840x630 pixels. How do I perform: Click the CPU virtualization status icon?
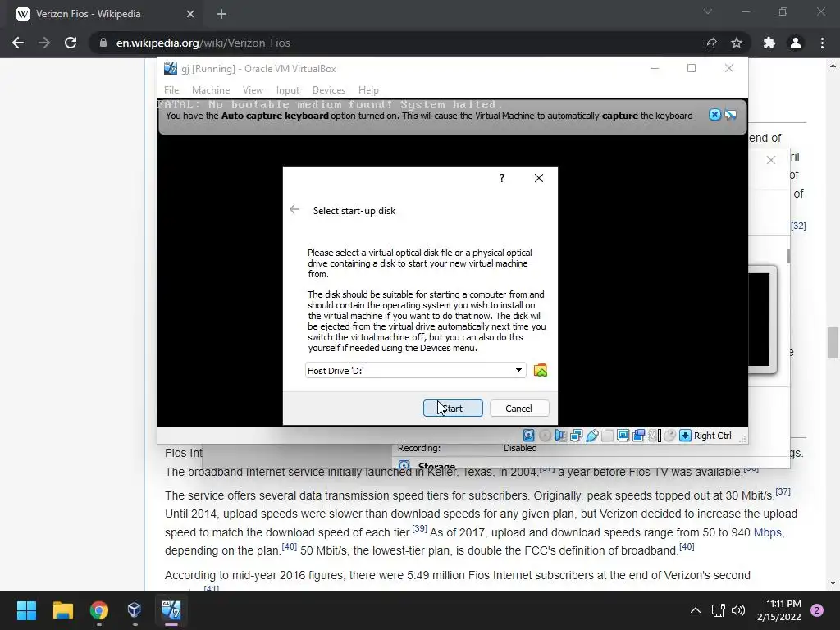click(655, 435)
